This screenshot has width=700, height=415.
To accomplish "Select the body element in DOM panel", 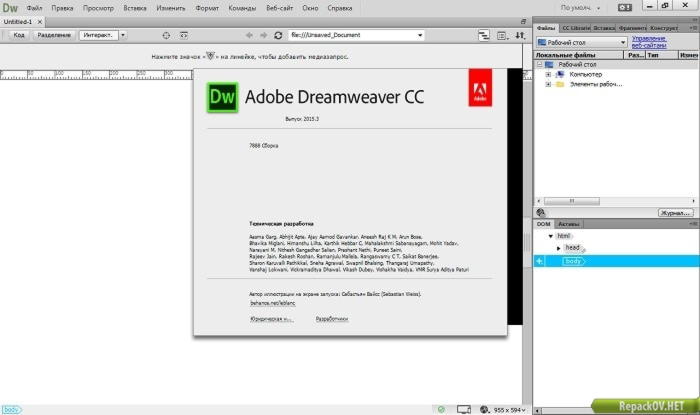I will 573,261.
